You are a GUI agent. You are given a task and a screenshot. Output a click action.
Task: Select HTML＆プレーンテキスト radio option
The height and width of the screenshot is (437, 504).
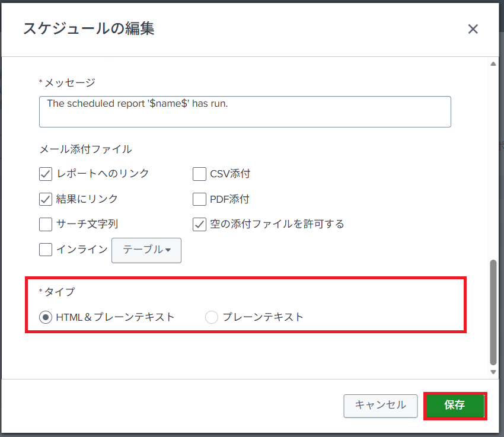pos(46,317)
